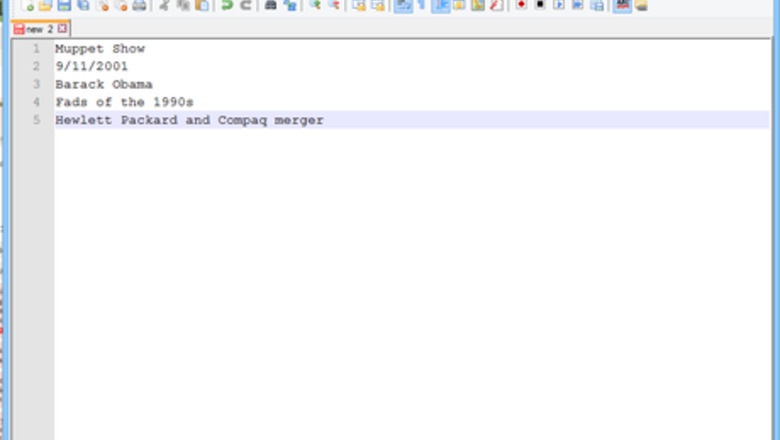Image resolution: width=780 pixels, height=440 pixels.
Task: Cut selection with the scissors icon
Action: click(165, 5)
